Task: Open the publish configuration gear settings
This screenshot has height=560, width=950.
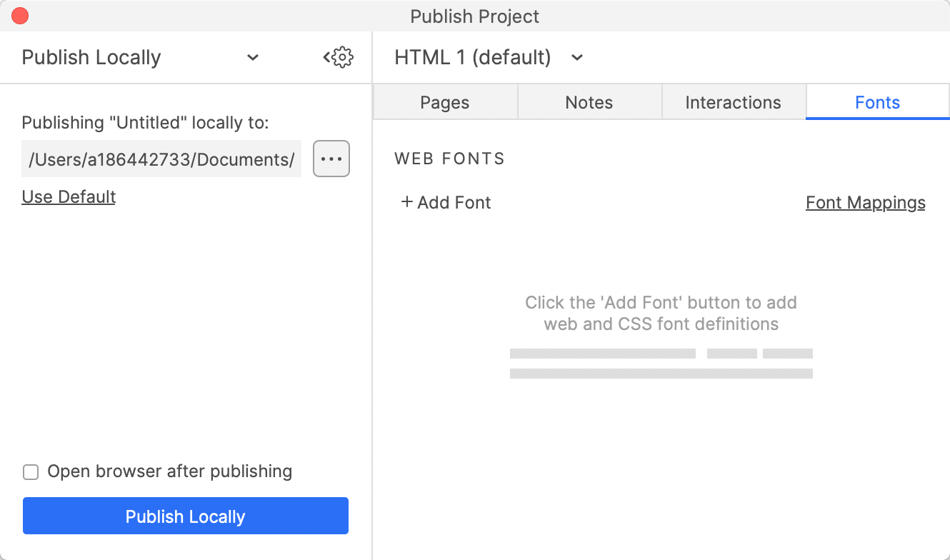Action: [x=339, y=57]
